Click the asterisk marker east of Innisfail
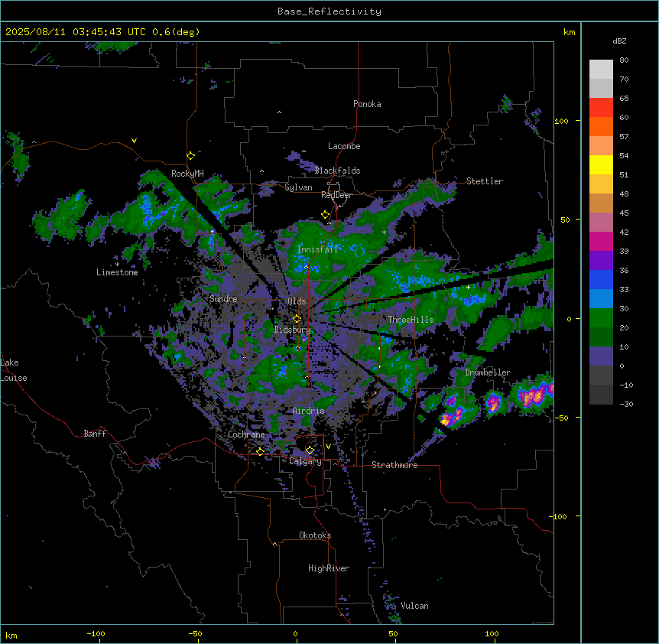 pos(384,233)
